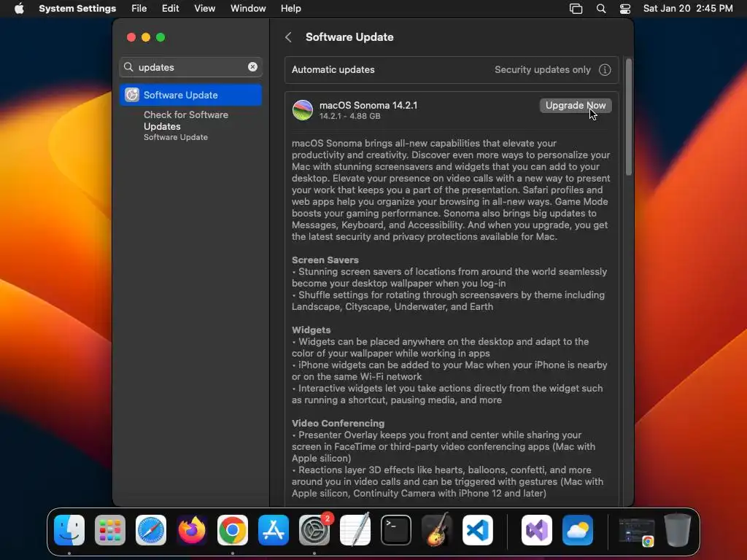Click the Software Update page title
Viewport: 747px width, 560px height.
point(349,37)
